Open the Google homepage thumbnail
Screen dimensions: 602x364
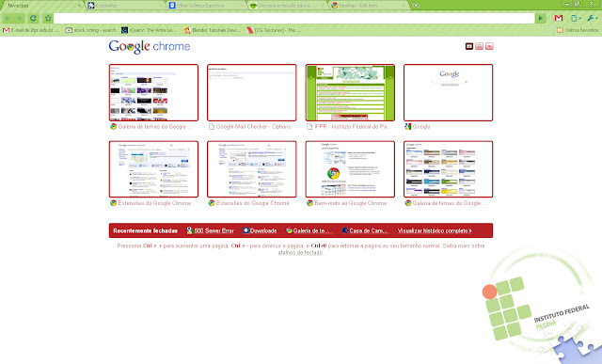click(448, 92)
